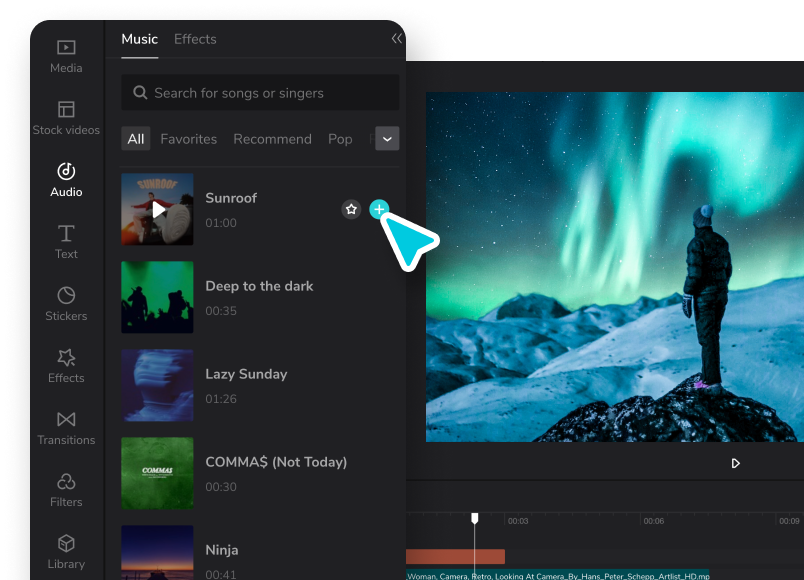The image size is (804, 580).
Task: Click the 00:06 timeline ruler mark
Action: [x=654, y=521]
